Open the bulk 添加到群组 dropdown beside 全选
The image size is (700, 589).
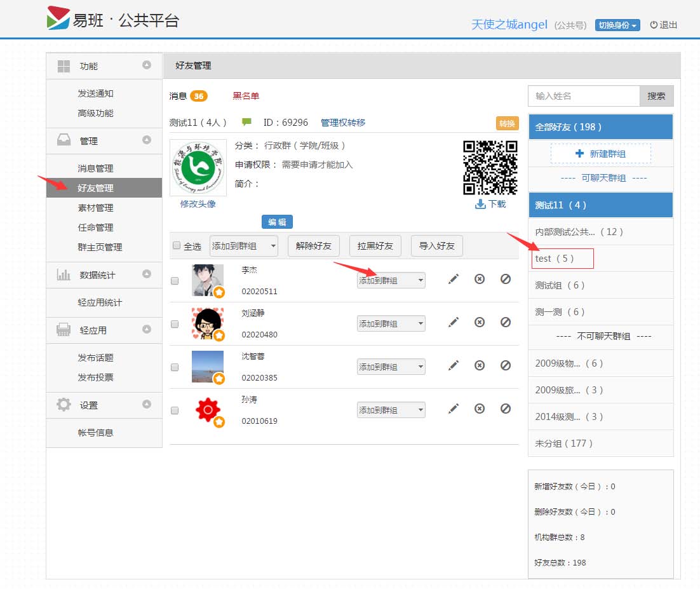(x=244, y=246)
